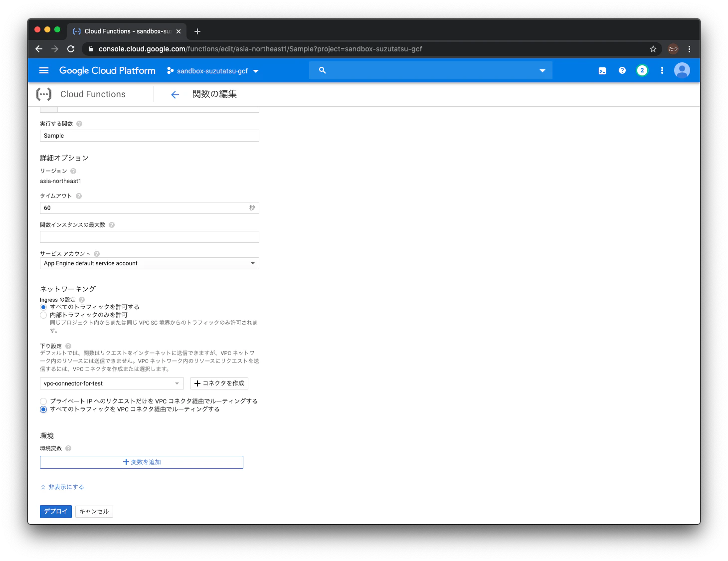Viewport: 728px width, 561px height.
Task: Reload the browser page
Action: click(71, 49)
